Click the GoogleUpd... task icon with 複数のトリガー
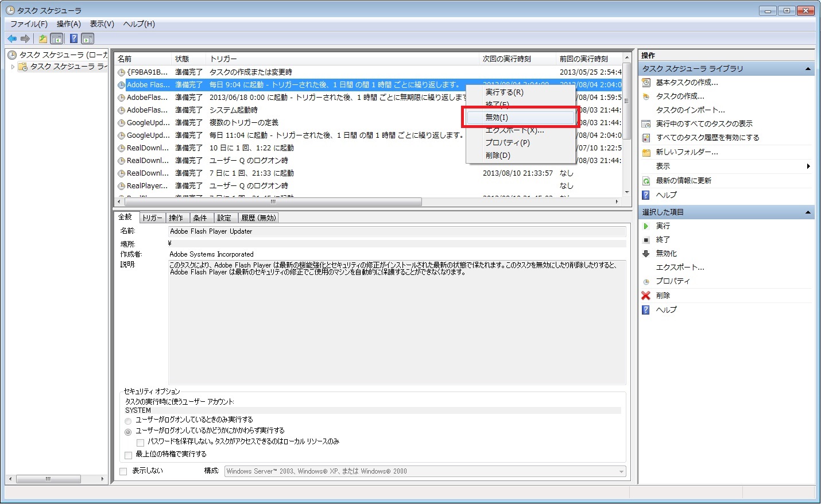The height and width of the screenshot is (504, 821). pos(121,123)
